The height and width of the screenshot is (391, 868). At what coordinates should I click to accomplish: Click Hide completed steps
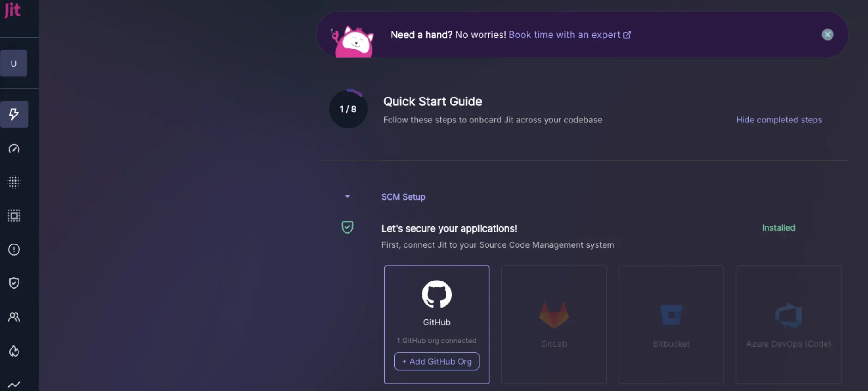point(779,120)
